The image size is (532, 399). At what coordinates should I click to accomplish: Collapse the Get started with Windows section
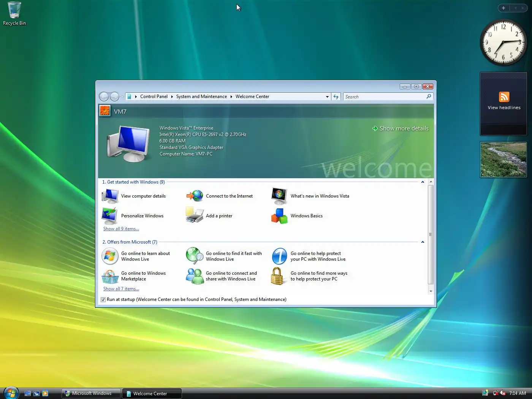coord(423,182)
